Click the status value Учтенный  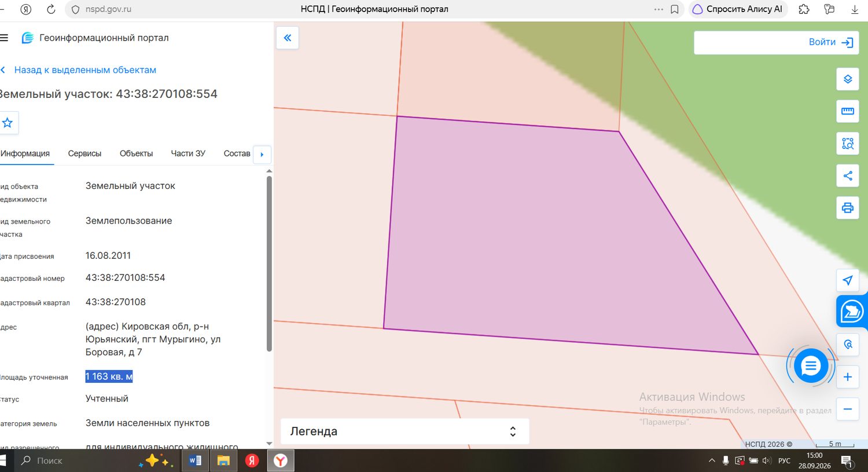[x=107, y=399]
